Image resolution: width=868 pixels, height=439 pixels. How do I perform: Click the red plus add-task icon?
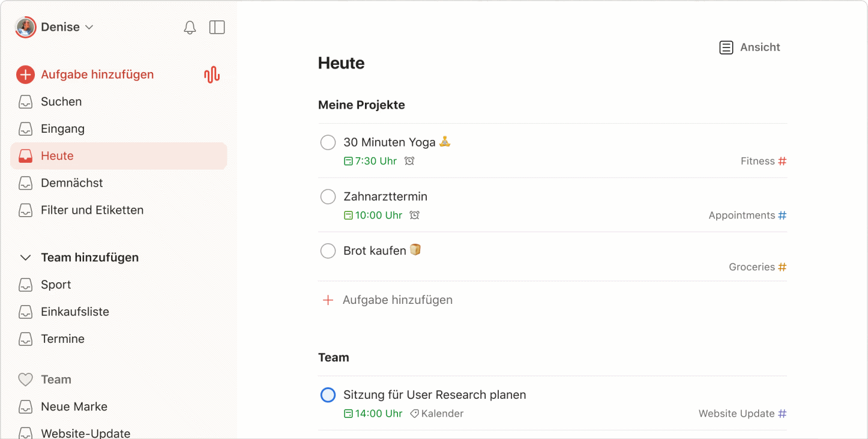click(25, 74)
